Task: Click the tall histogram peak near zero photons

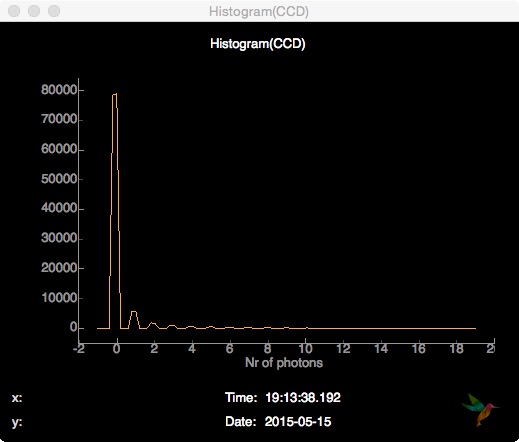Action: click(x=114, y=210)
